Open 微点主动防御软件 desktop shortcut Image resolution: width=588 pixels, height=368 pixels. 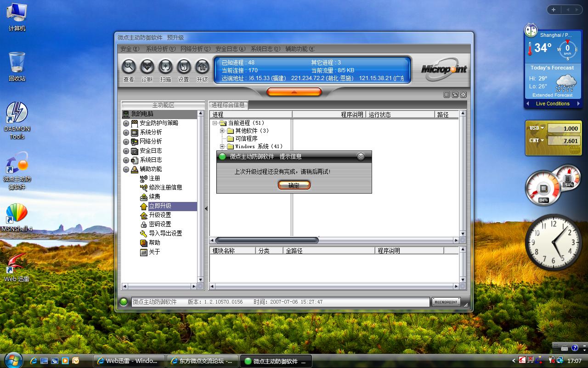pyautogui.click(x=17, y=172)
